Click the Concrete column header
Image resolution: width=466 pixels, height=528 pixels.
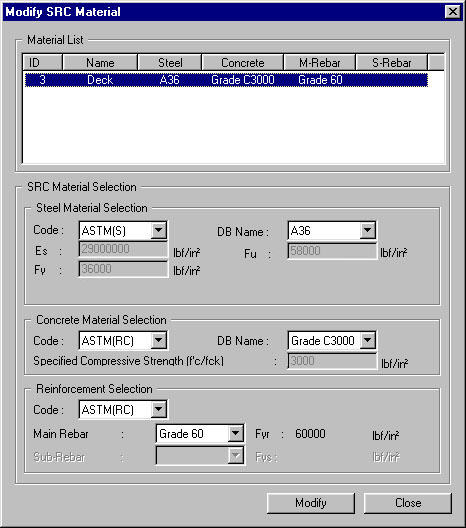click(242, 62)
